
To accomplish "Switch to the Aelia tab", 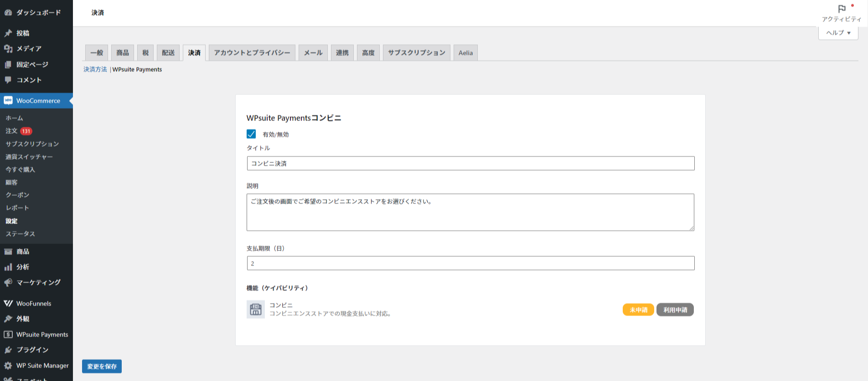I will [465, 53].
